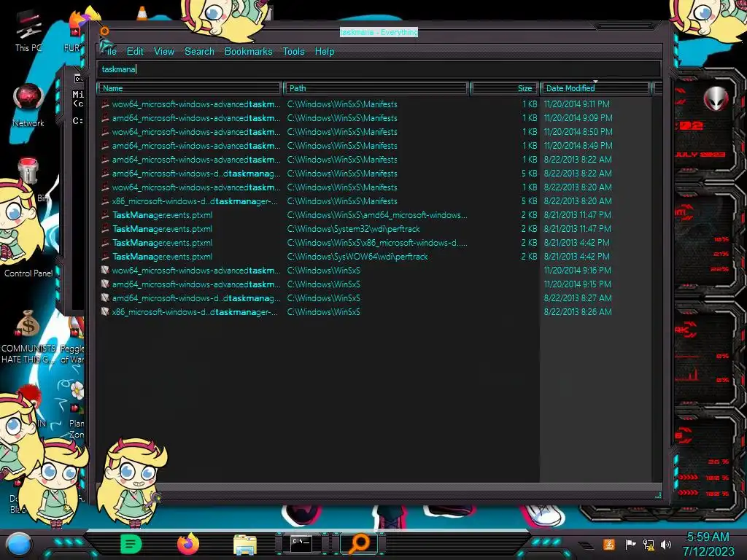Image resolution: width=747 pixels, height=560 pixels.
Task: Click the icon of TaskManager.events.ptxml in WinSxS\x86 path
Action: [x=105, y=243]
